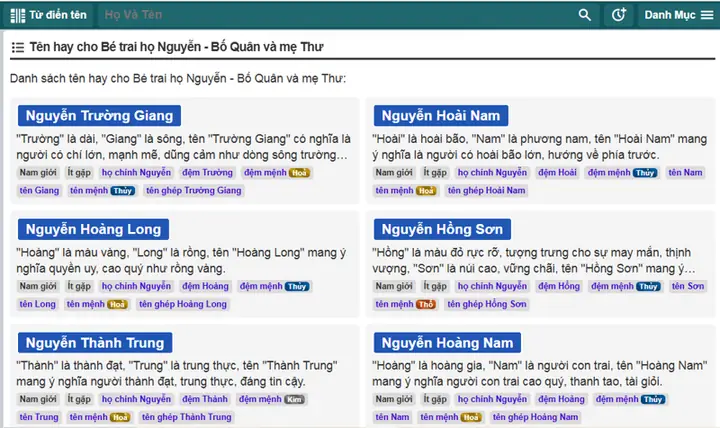Open the Nguyễn Trường Giang name card
This screenshot has height=428, width=720.
tap(99, 116)
